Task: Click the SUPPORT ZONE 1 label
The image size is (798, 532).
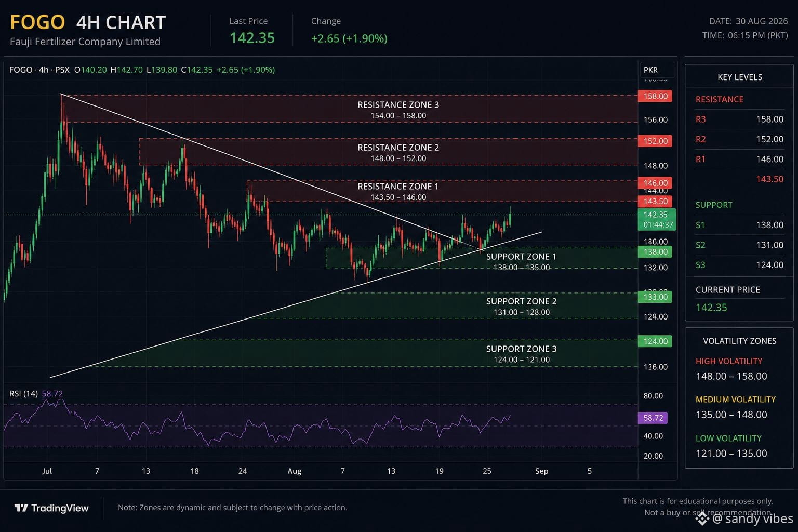Action: [521, 257]
